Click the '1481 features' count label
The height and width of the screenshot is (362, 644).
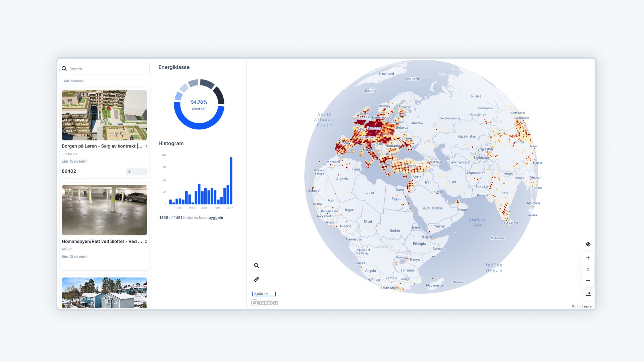click(x=73, y=81)
